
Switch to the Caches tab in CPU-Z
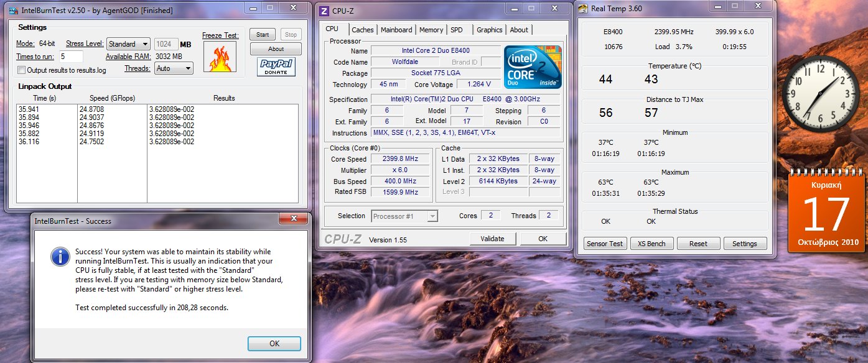pyautogui.click(x=363, y=30)
